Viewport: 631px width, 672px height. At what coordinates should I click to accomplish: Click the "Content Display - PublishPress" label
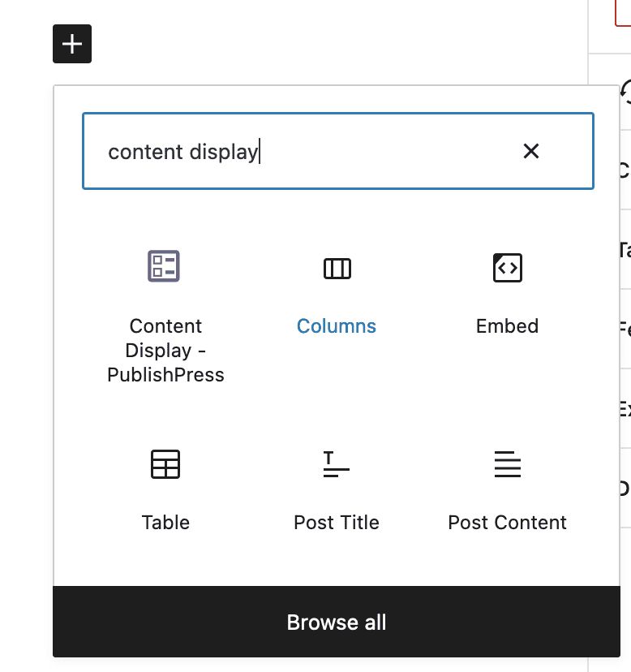pyautogui.click(x=165, y=350)
